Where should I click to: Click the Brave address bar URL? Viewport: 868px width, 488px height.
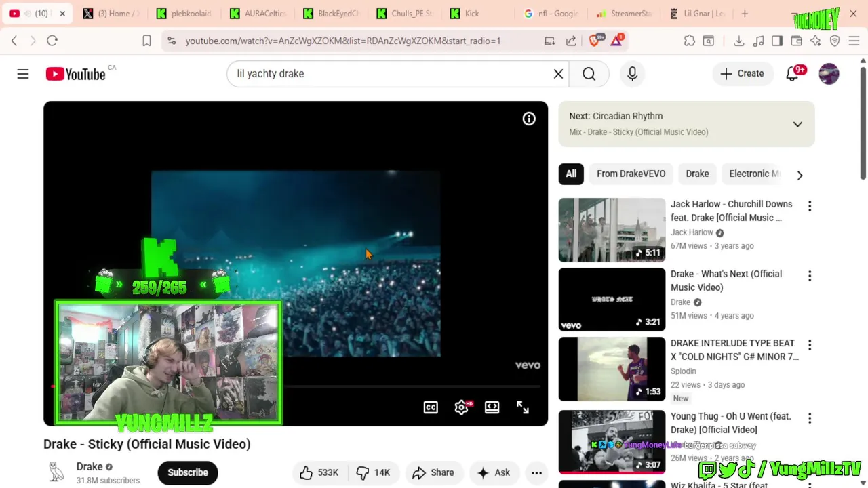click(343, 41)
